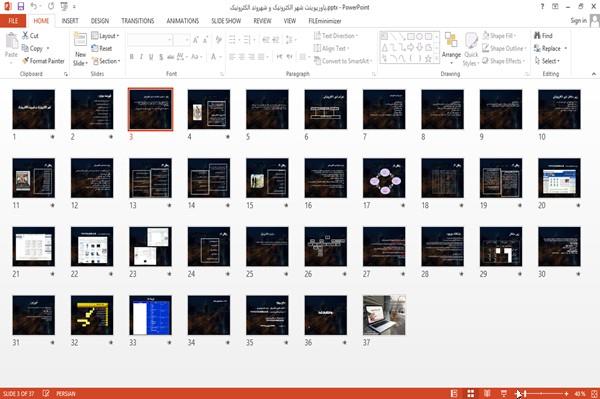Screen dimensions: 600x399
Task: Open the ANIMATIONS tab
Action: [183, 21]
